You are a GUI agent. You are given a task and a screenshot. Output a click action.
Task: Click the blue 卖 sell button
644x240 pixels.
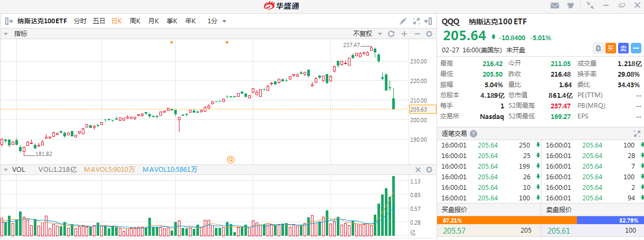pos(623,48)
